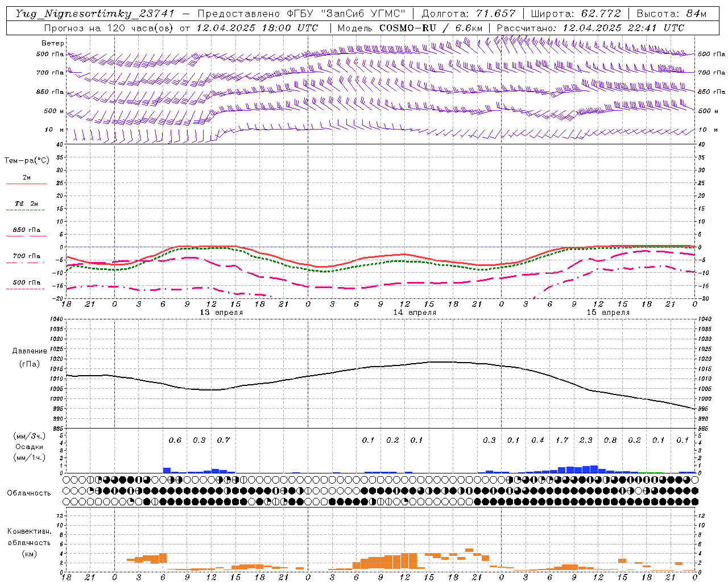Click the longitude value Долгота: 71.657
Screen dimensions: 728x582
[469, 14]
